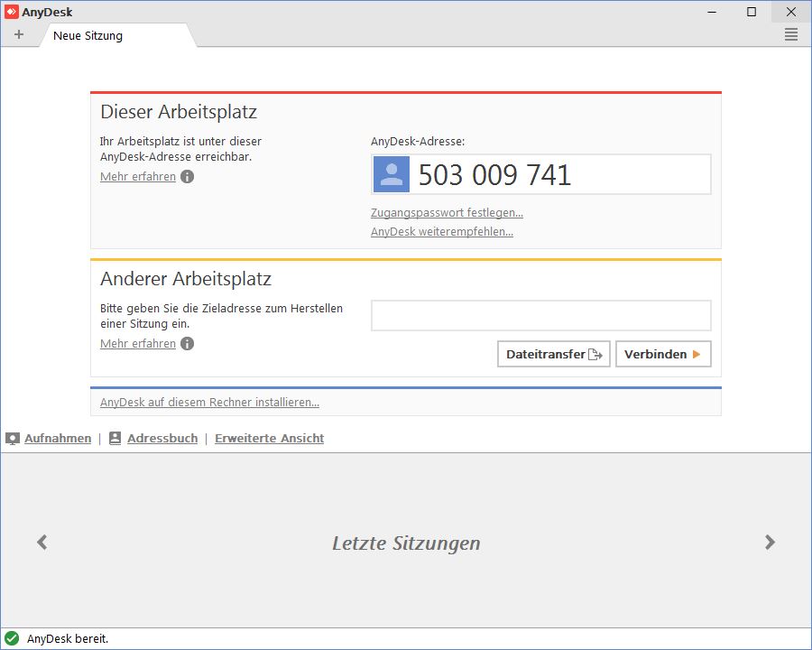
Task: Focus the target address input field
Action: 540,316
